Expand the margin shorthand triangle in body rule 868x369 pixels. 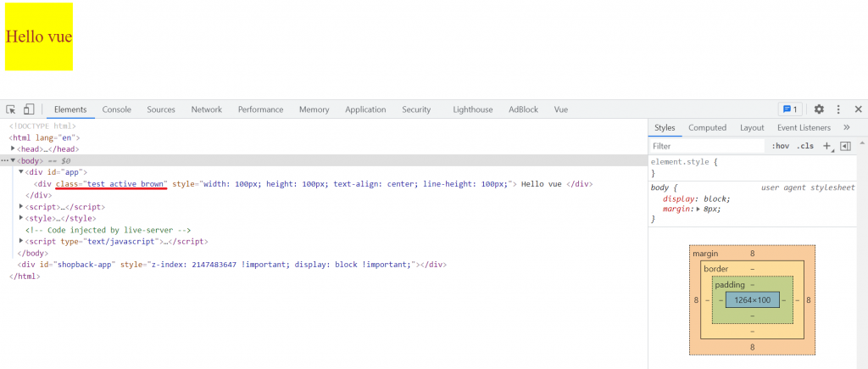(x=698, y=210)
